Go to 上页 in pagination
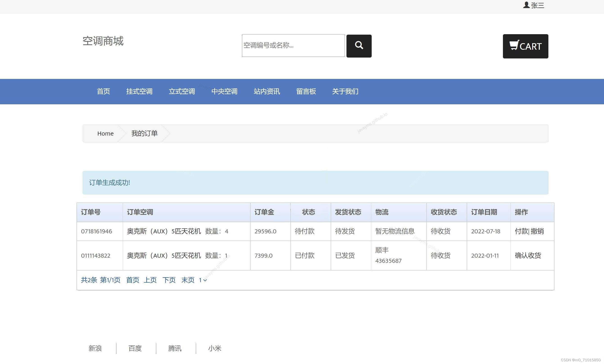This screenshot has height=364, width=604. click(x=150, y=280)
